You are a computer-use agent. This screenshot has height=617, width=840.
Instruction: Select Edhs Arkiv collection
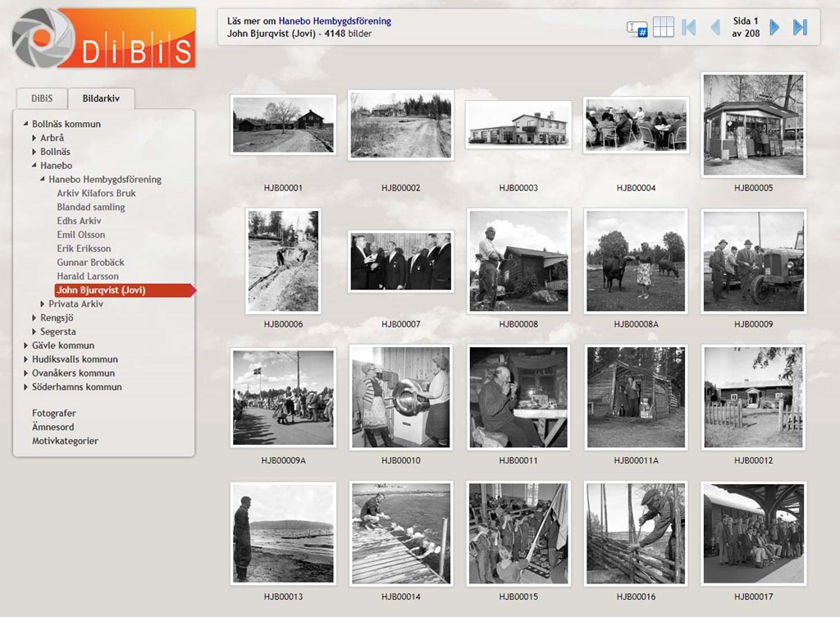pyautogui.click(x=80, y=221)
